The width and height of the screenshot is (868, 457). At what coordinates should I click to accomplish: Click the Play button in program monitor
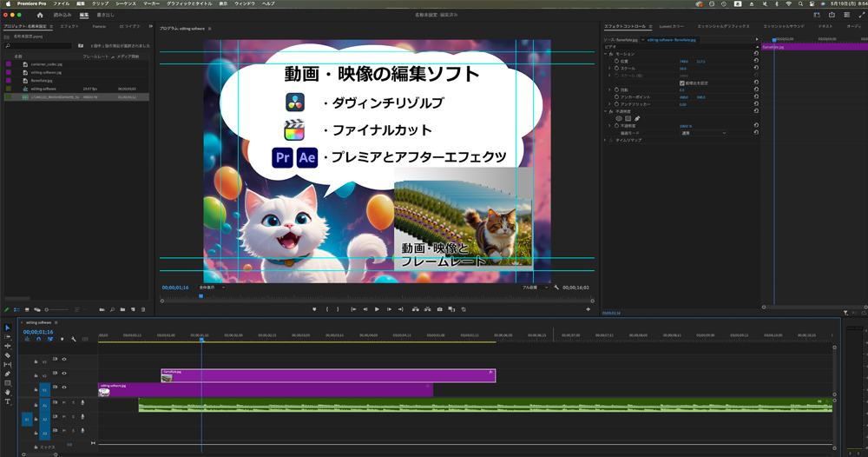[x=377, y=309]
